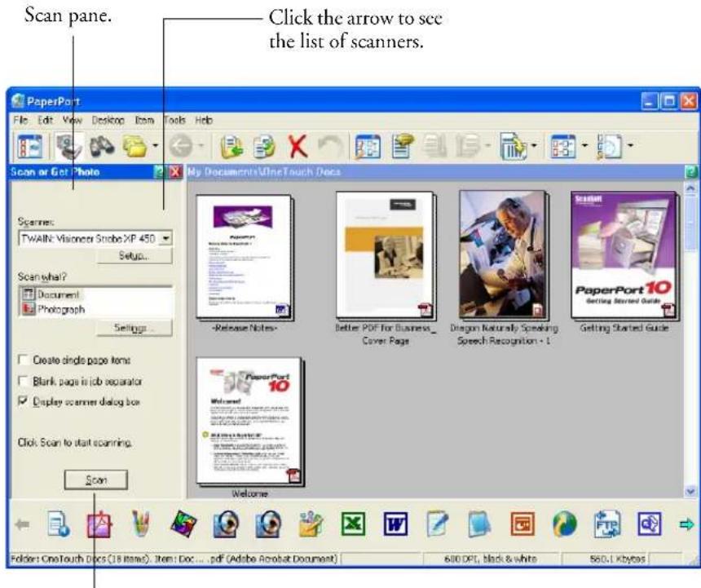Open the dropdown arrow next to Back
Image resolution: width=701 pixels, height=588 pixels.
coord(201,145)
